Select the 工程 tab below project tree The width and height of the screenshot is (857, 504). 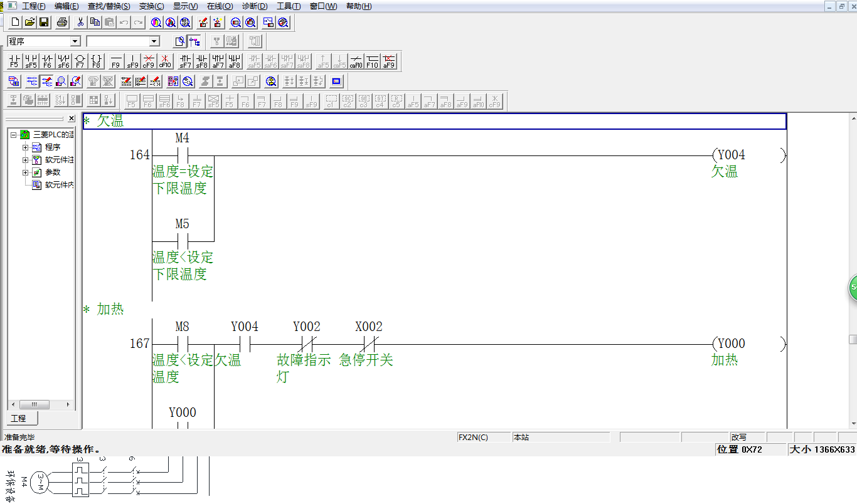[21, 418]
